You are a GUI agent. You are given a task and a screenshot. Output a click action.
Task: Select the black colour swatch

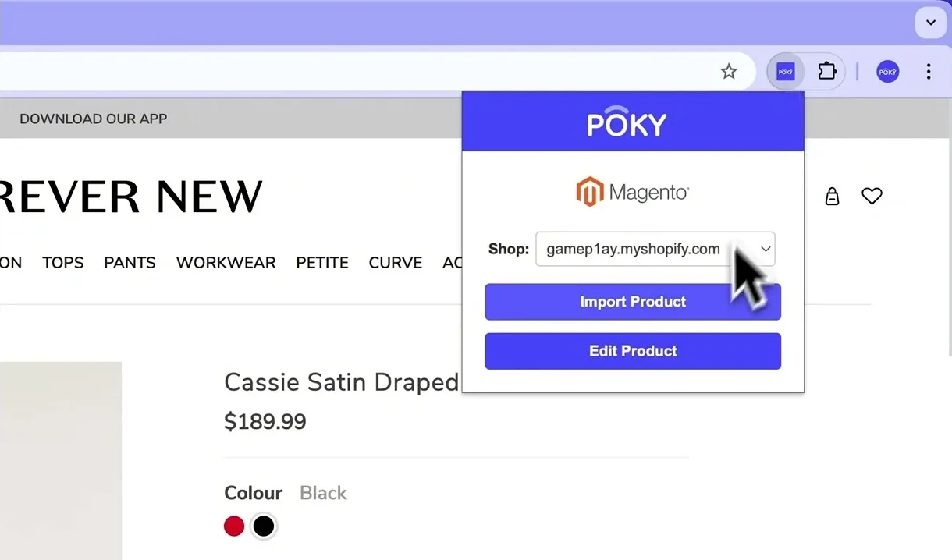[x=263, y=526]
